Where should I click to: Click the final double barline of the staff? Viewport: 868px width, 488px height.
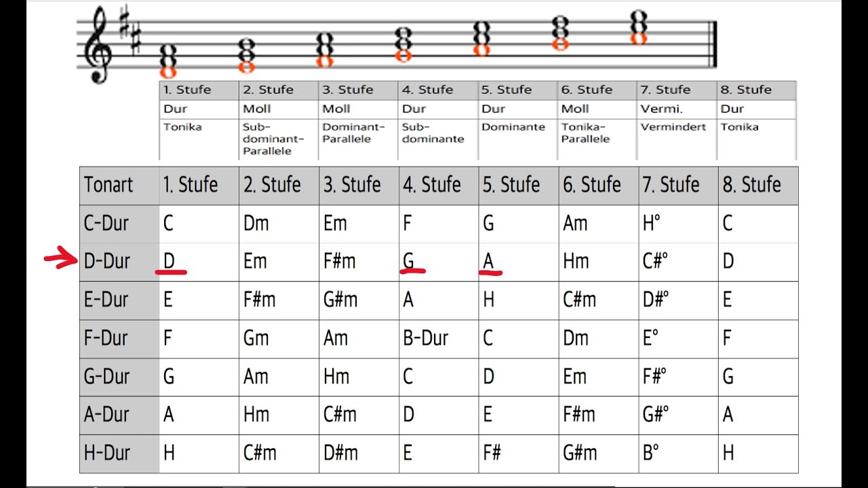coord(711,45)
